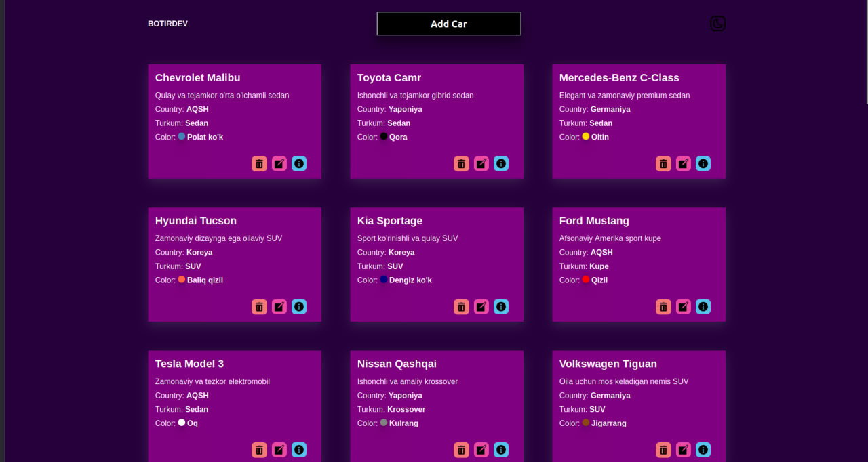Open info for Kia Sportage
The image size is (868, 462).
501,307
